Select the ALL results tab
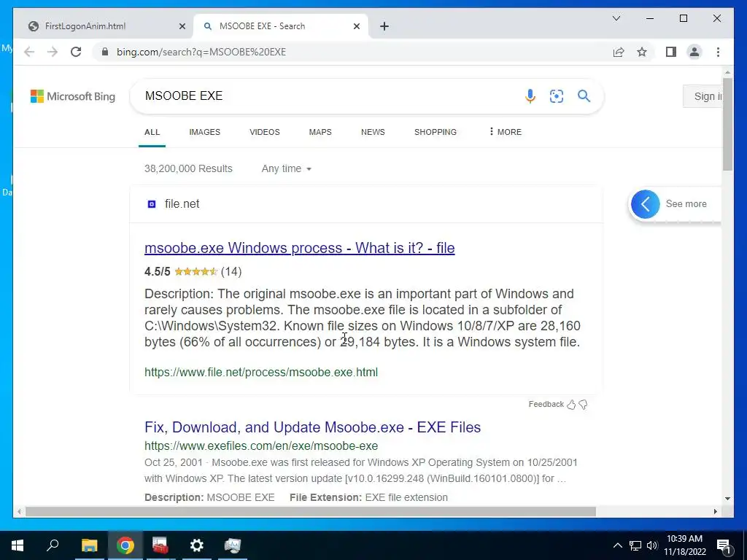This screenshot has width=747, height=560. tap(152, 132)
